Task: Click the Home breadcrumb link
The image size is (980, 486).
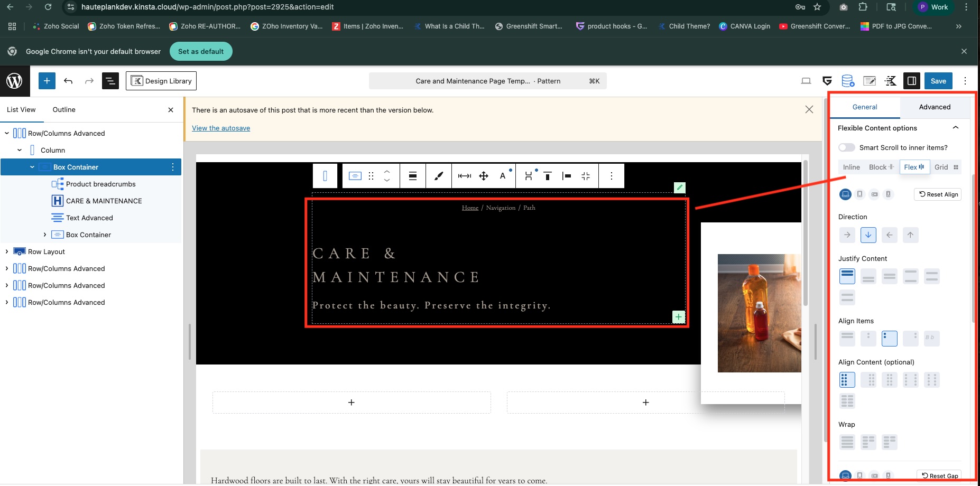Action: pos(470,208)
